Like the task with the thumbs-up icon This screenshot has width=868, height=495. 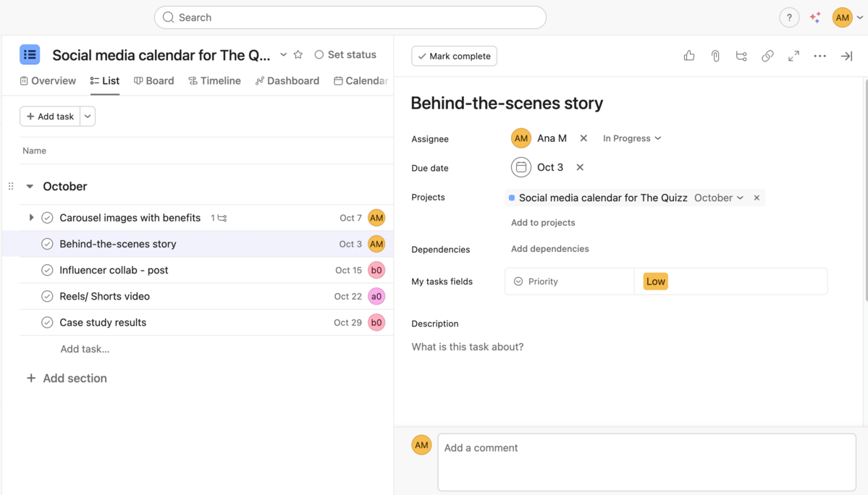(688, 56)
